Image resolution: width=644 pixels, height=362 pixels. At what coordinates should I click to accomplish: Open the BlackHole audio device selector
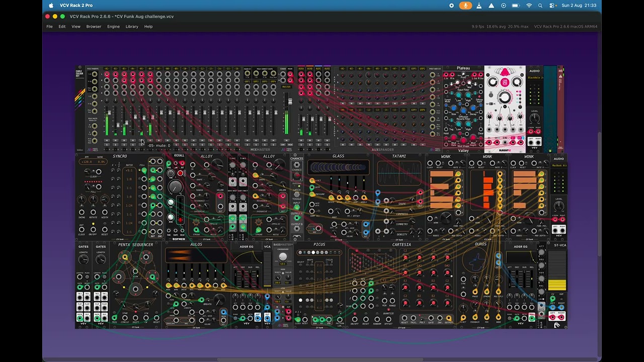[x=535, y=78]
